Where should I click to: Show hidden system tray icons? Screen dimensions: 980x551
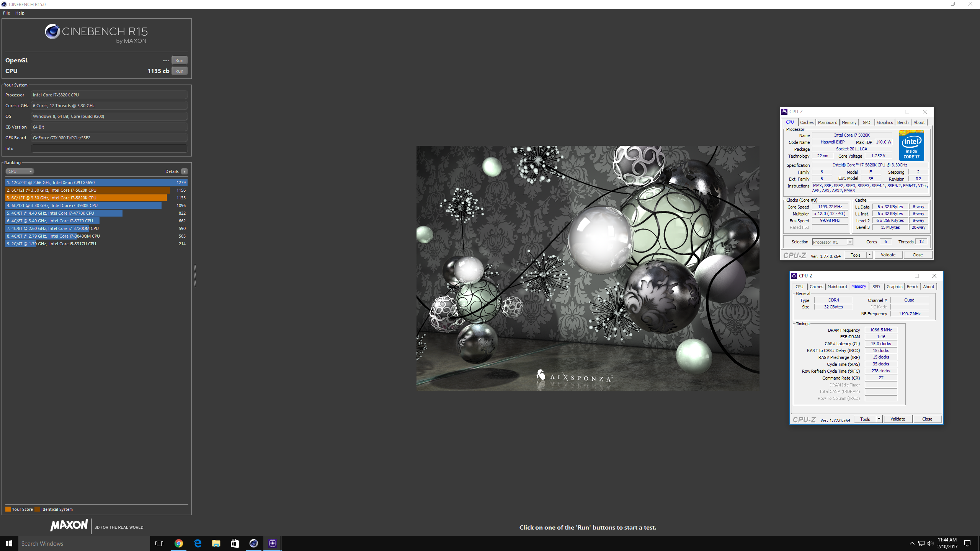click(912, 543)
